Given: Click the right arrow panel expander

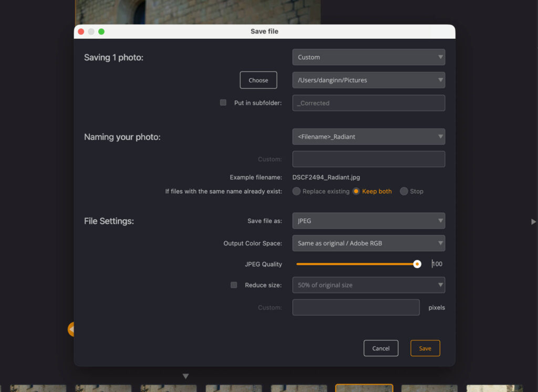Looking at the screenshot, I should click(533, 222).
